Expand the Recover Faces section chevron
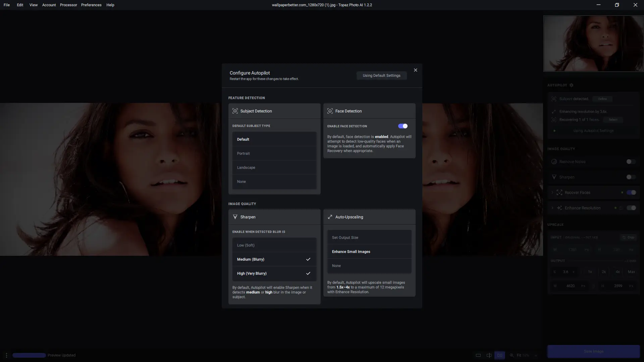The width and height of the screenshot is (644, 362). tap(552, 192)
